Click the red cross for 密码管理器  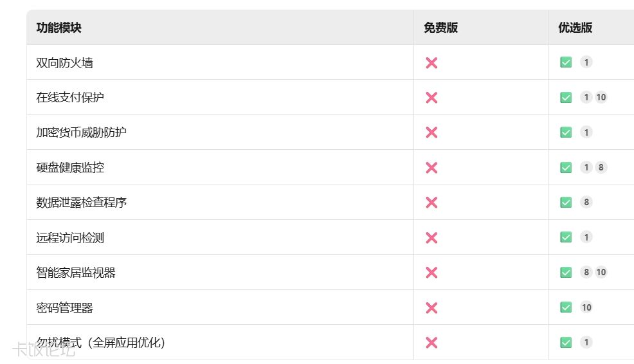click(431, 308)
